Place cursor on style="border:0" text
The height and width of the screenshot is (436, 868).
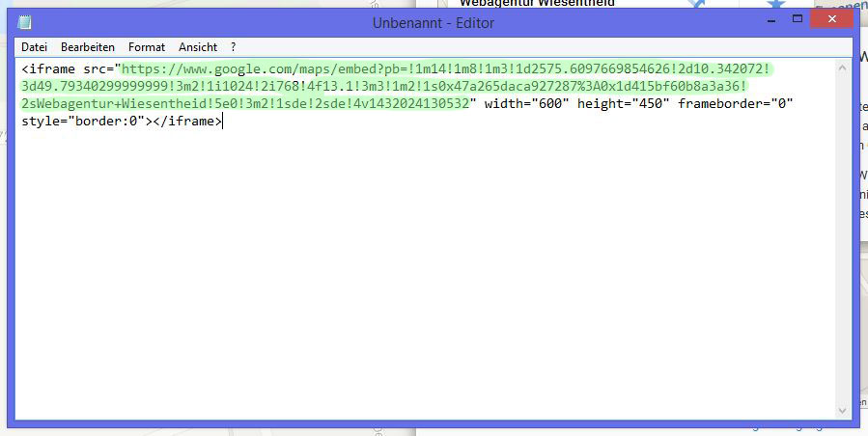pos(82,122)
